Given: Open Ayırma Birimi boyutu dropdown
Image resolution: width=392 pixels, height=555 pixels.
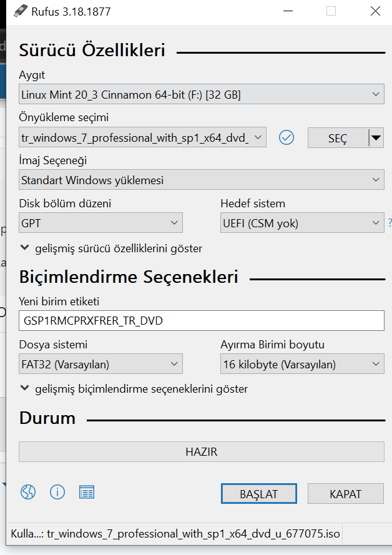Looking at the screenshot, I should tap(302, 364).
